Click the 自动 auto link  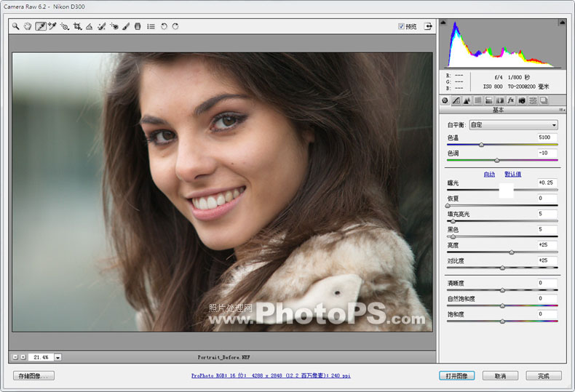pyautogui.click(x=489, y=175)
